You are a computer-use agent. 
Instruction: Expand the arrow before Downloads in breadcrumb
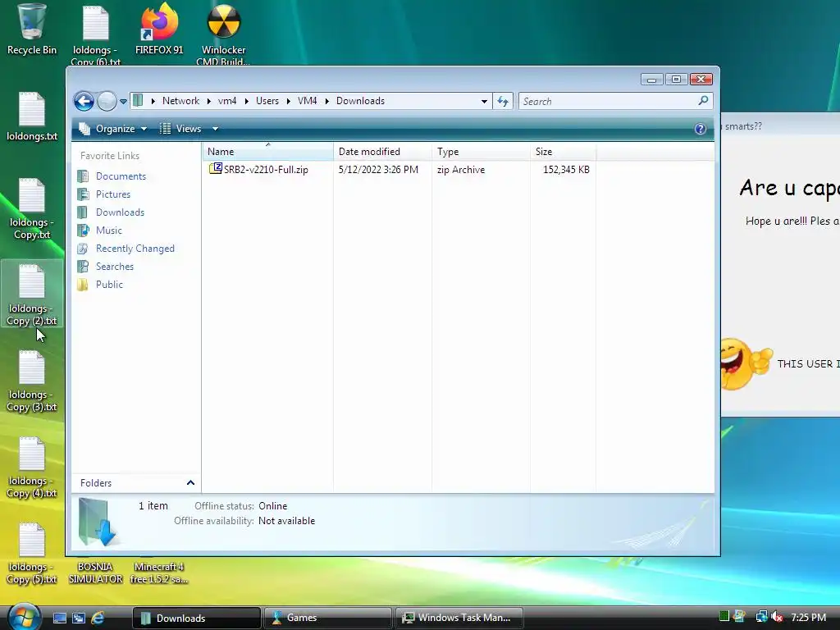click(326, 101)
